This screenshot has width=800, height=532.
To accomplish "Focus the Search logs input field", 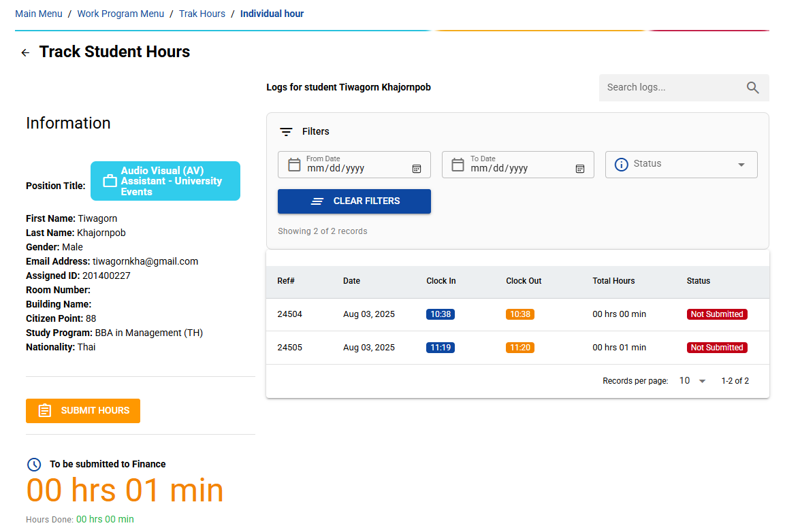I will [x=671, y=88].
